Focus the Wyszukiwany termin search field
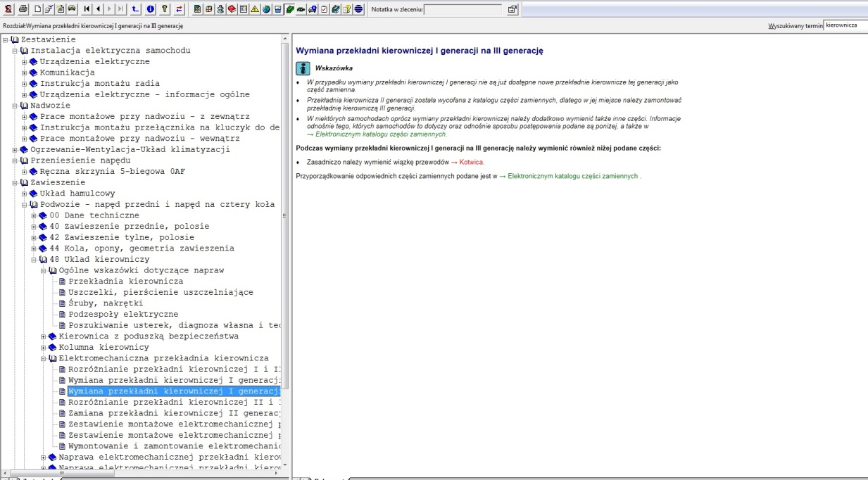Screen dimensions: 868x480 point(845,25)
